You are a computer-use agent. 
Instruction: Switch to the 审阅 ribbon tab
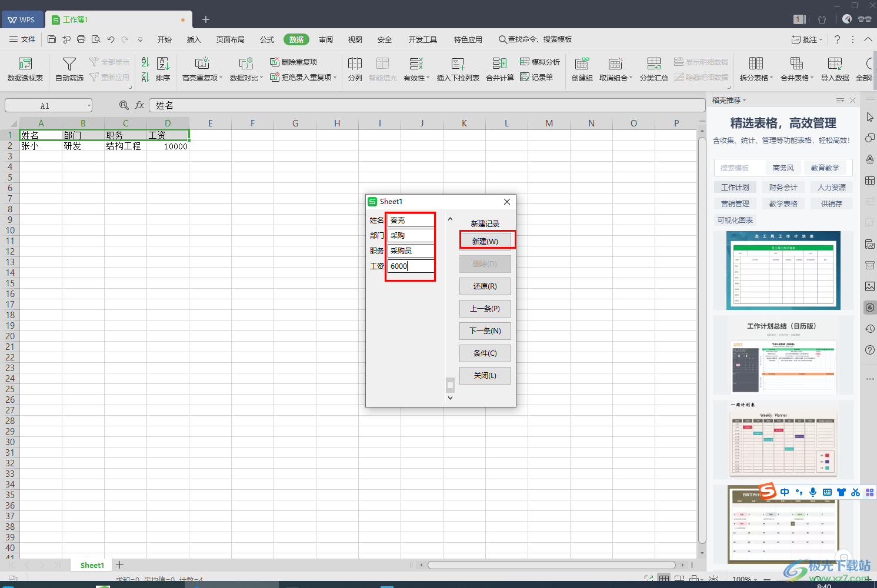(326, 39)
